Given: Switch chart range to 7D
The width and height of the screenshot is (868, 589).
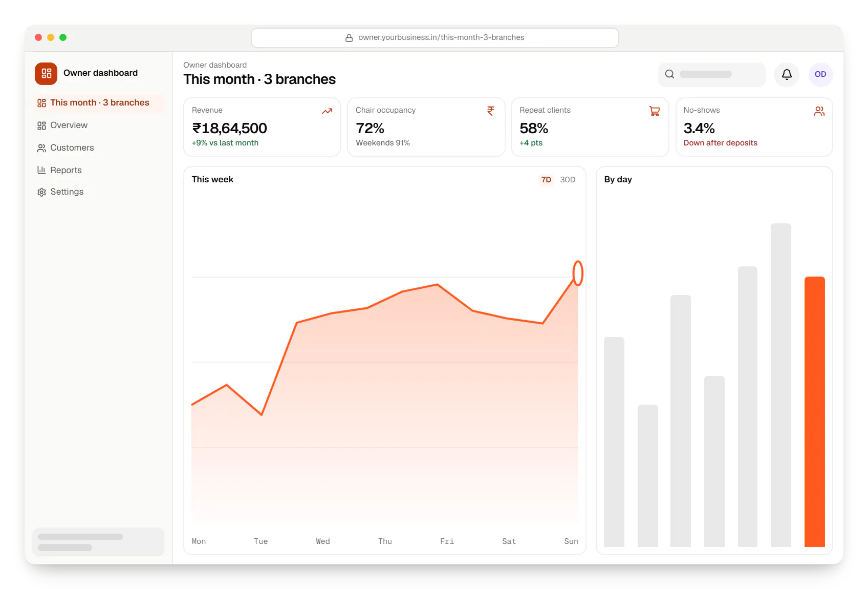Looking at the screenshot, I should pos(546,180).
